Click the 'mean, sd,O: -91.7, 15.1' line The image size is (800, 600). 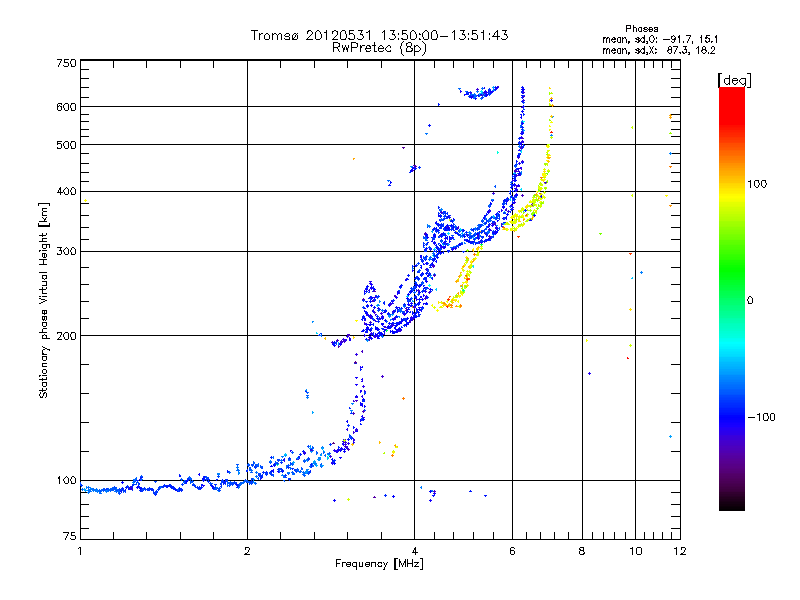[660, 39]
